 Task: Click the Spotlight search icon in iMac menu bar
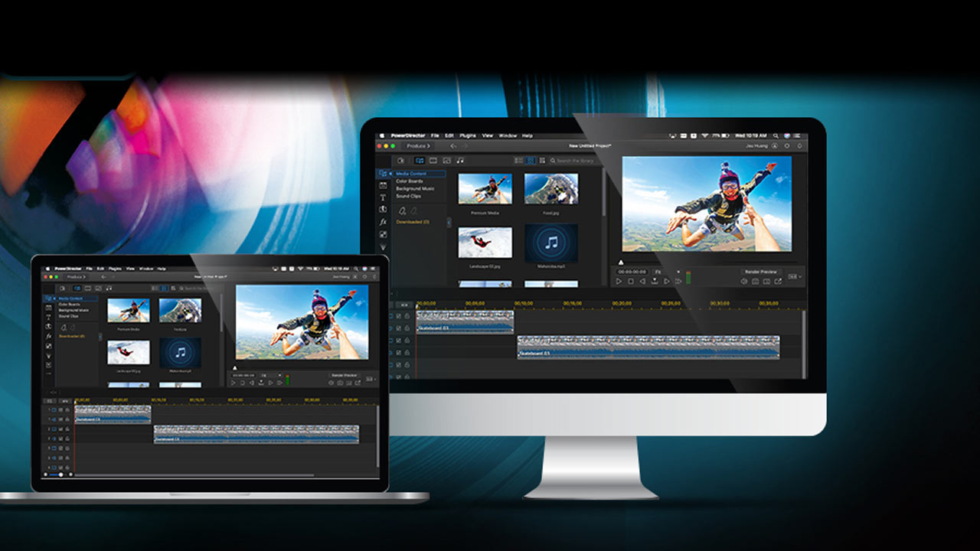tap(776, 135)
